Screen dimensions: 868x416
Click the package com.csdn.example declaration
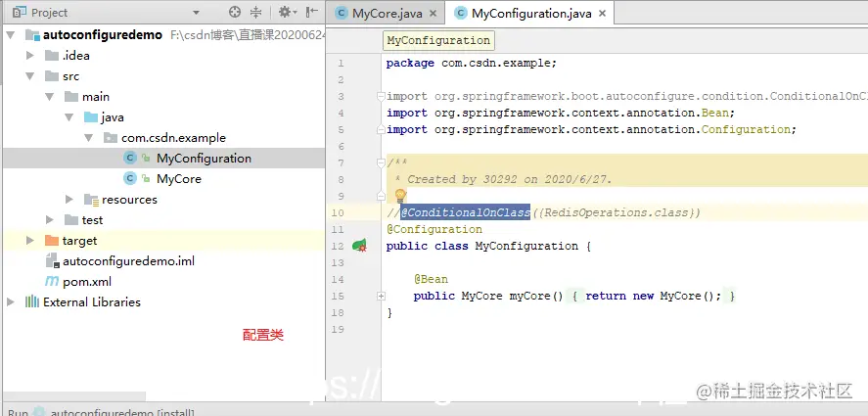click(471, 64)
